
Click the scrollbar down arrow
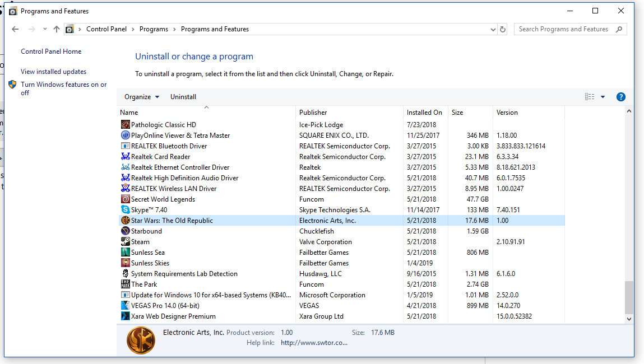(629, 319)
